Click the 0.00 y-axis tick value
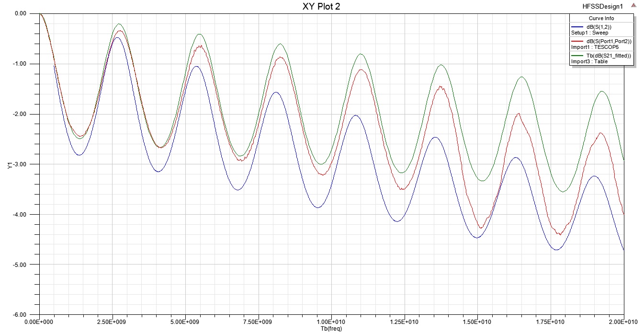This screenshot has height=334, width=644. (x=21, y=14)
